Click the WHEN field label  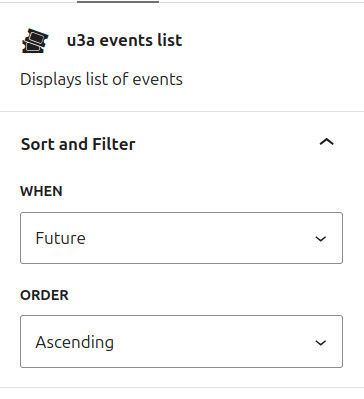[41, 191]
